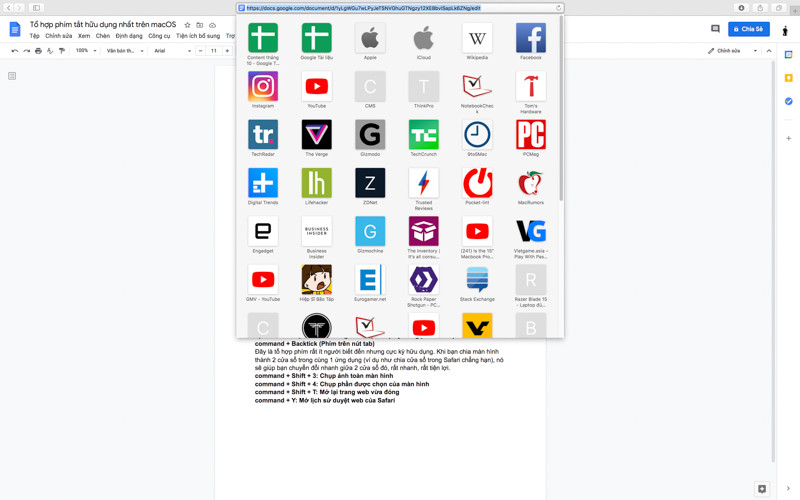800x500 pixels.
Task: Open the Chỉnh sửa menu
Action: coord(59,36)
